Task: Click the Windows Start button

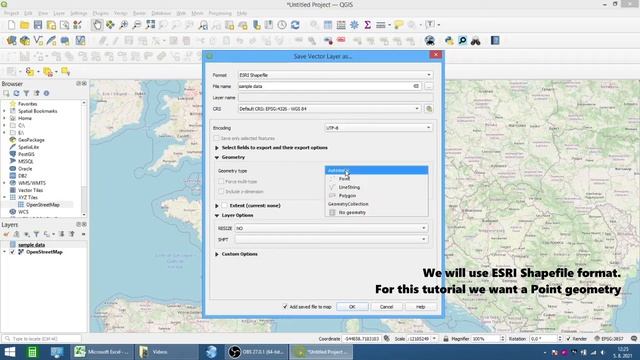Action: (10, 352)
